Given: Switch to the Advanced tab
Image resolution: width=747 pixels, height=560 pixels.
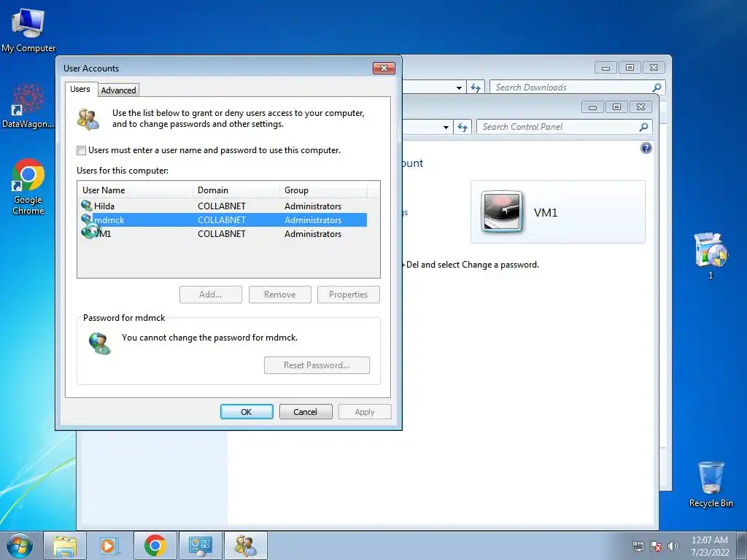Looking at the screenshot, I should pyautogui.click(x=119, y=90).
